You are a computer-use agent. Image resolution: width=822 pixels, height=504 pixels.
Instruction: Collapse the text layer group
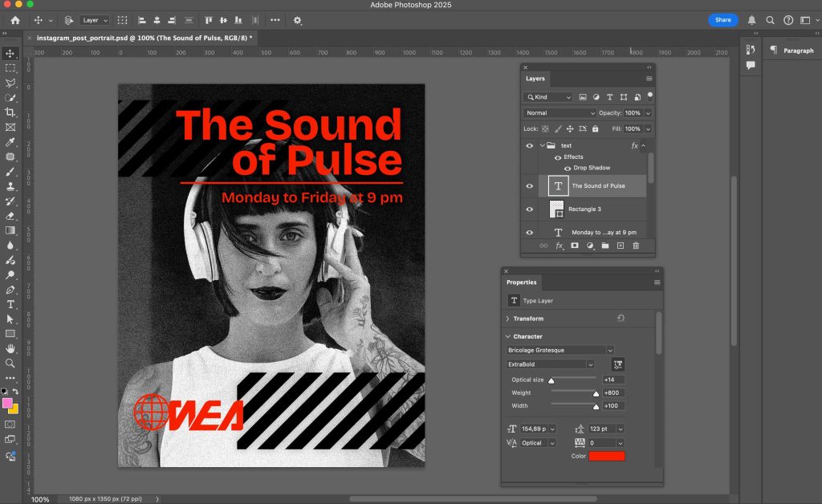[x=543, y=146]
